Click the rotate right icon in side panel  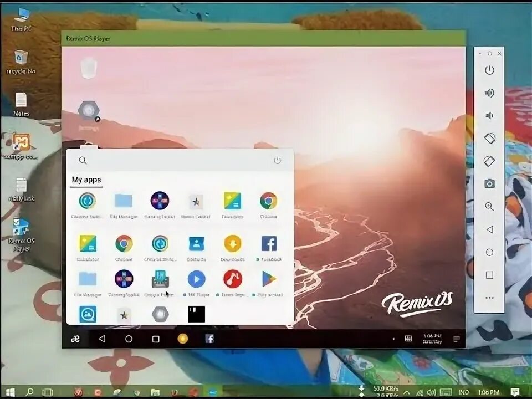coord(489,161)
